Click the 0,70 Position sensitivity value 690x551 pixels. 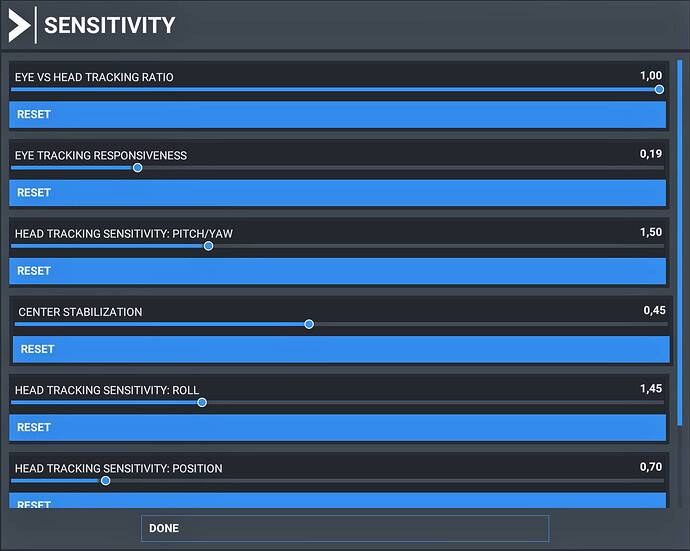[x=651, y=467]
